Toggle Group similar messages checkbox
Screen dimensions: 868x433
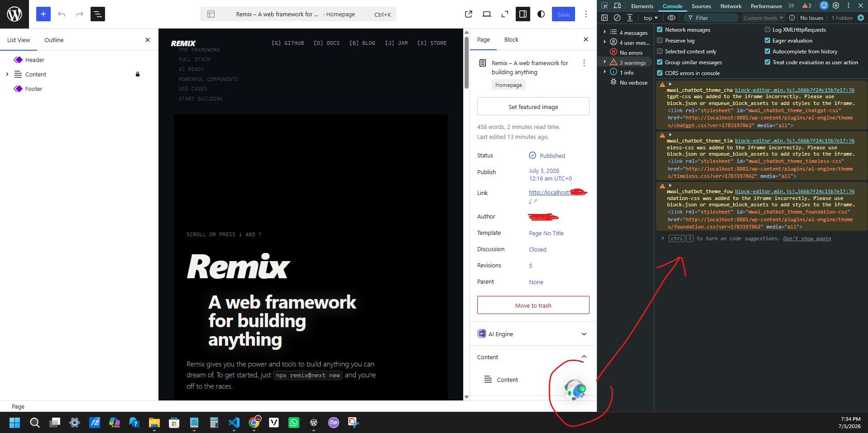(660, 62)
